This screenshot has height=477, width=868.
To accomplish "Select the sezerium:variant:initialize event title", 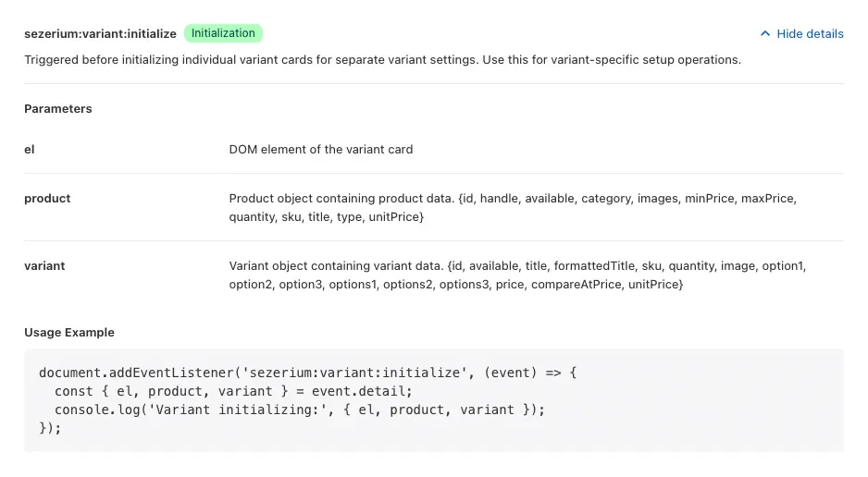I will pyautogui.click(x=100, y=33).
